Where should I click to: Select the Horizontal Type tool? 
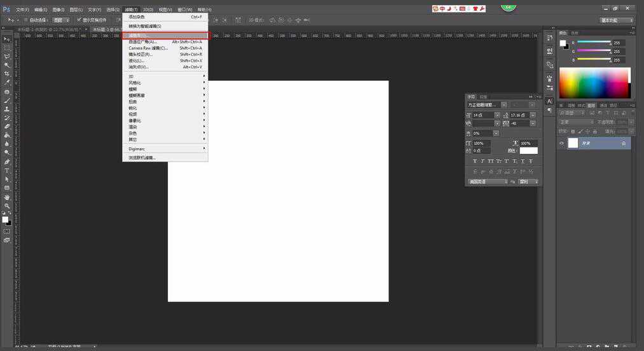(x=7, y=171)
